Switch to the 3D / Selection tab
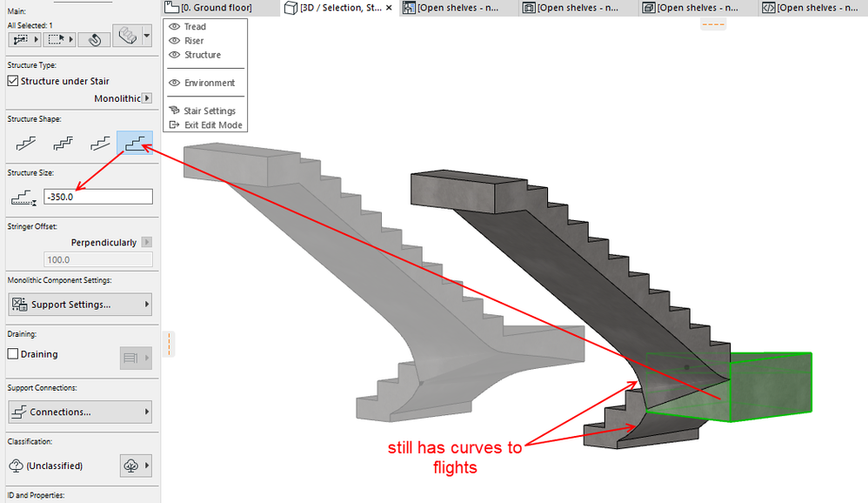Screen dimensions: 868x503 pos(337,8)
